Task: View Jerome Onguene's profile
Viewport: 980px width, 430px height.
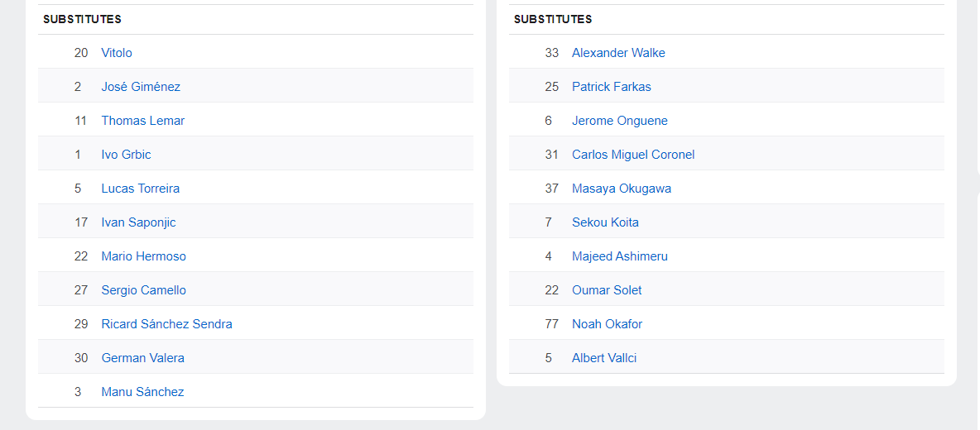Action: (x=620, y=121)
